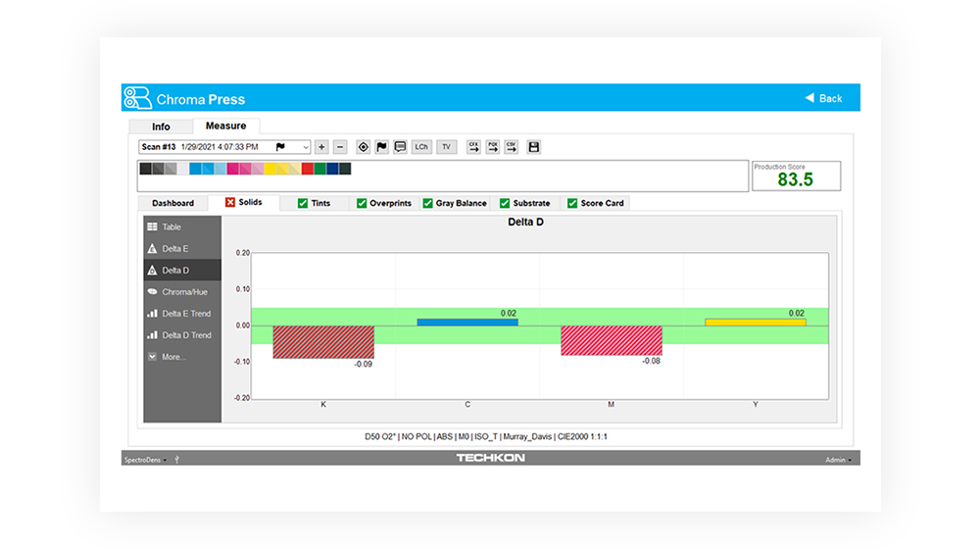Click the target/measure icon in toolbar

[363, 147]
